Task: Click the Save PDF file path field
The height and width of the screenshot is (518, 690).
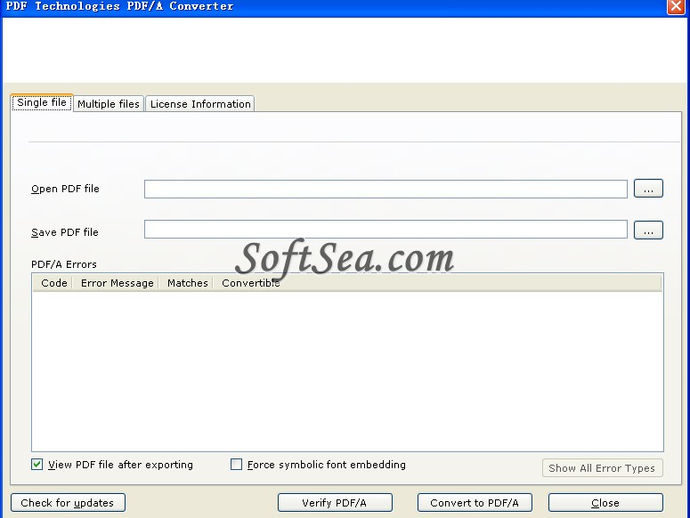Action: [385, 229]
